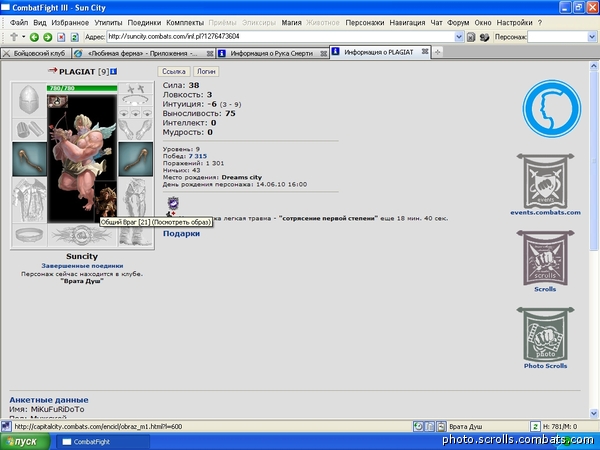Switch to the «Любимая ферма» tab

pos(143,53)
